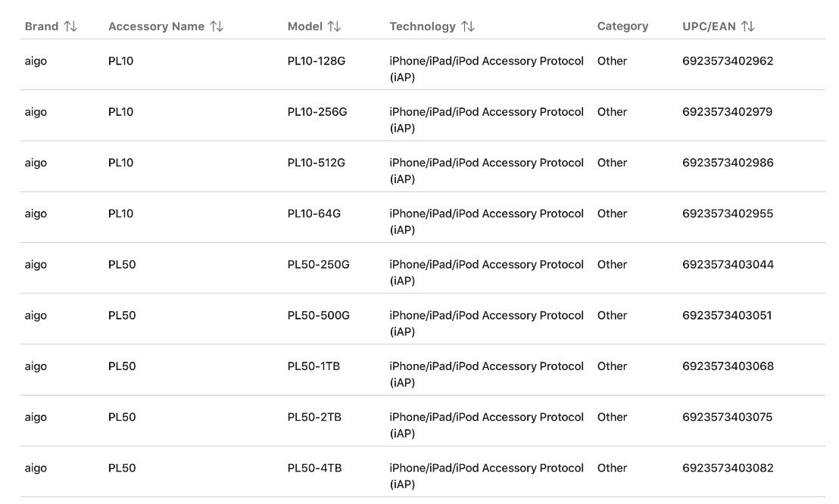
Task: Select model PL10-128G cell
Action: [317, 61]
